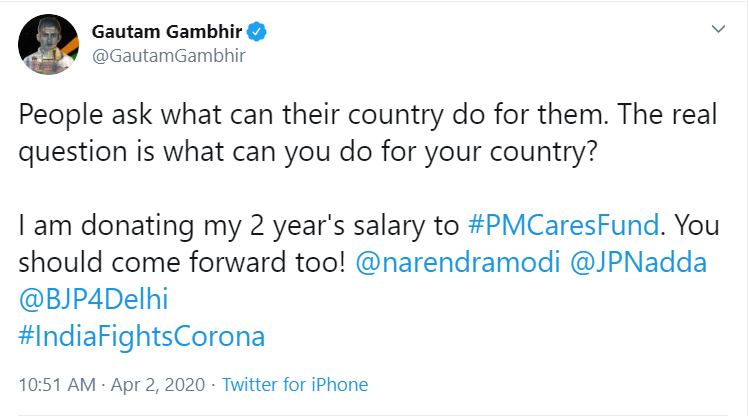Click the words "I am donating my"
Image resolution: width=749 pixels, height=416 pixels.
tap(103, 229)
